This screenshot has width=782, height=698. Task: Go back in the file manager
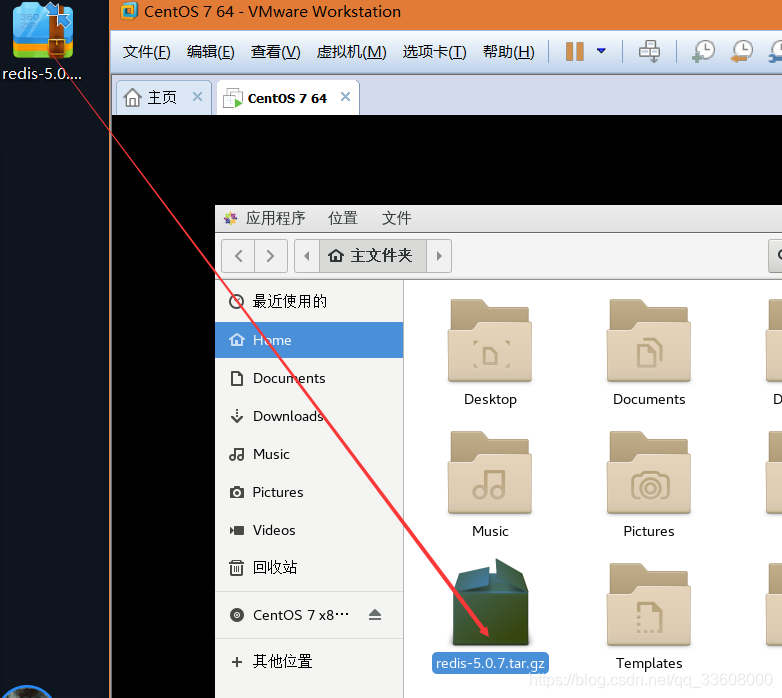pyautogui.click(x=238, y=256)
